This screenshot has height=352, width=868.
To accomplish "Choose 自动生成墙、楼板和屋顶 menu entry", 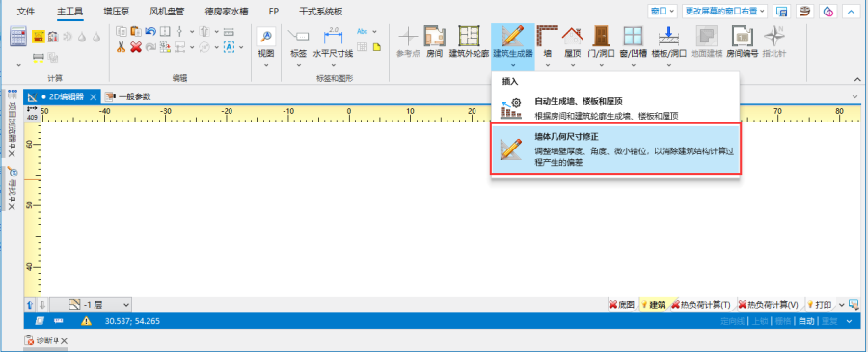I will 615,108.
